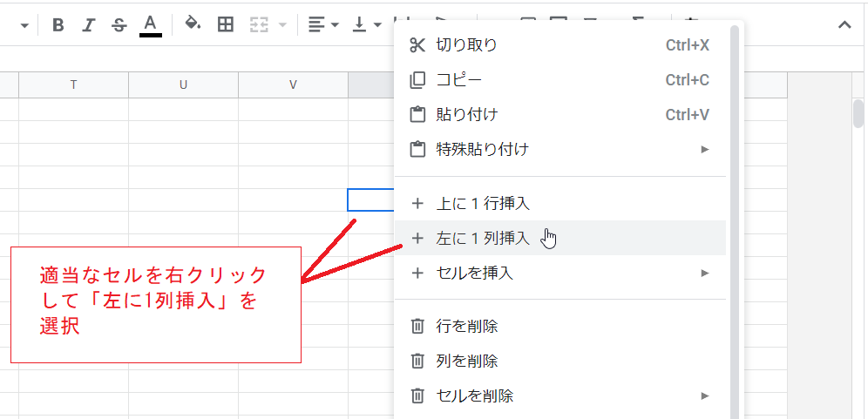Open the borders tool

coord(226,24)
